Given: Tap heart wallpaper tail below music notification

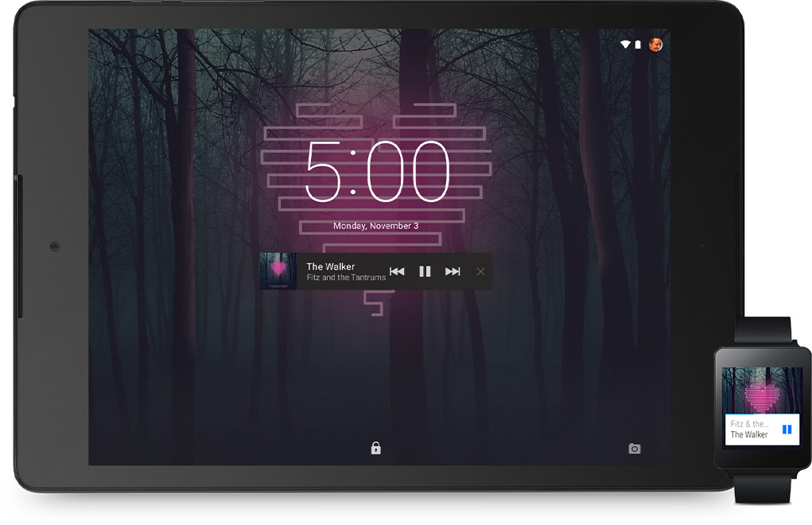Looking at the screenshot, I should point(375,301).
